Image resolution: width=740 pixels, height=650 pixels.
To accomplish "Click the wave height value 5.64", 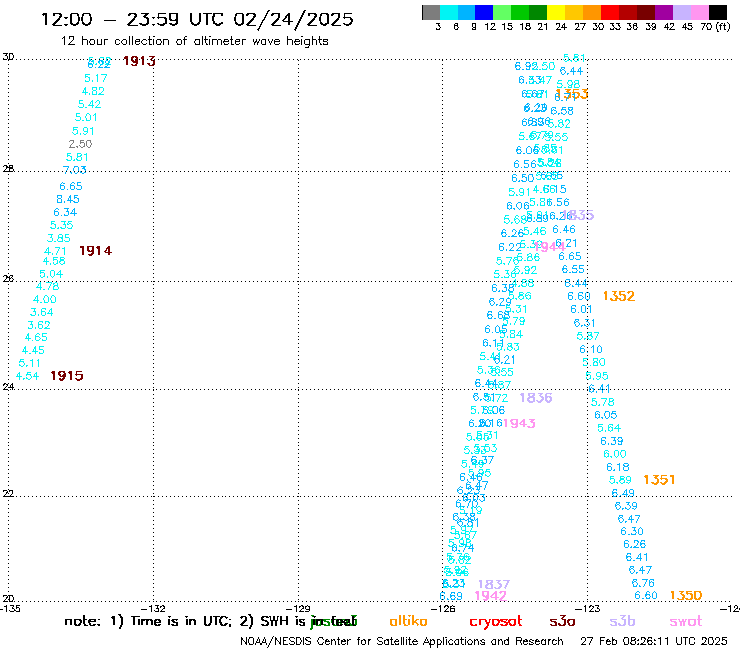I will coord(609,428).
